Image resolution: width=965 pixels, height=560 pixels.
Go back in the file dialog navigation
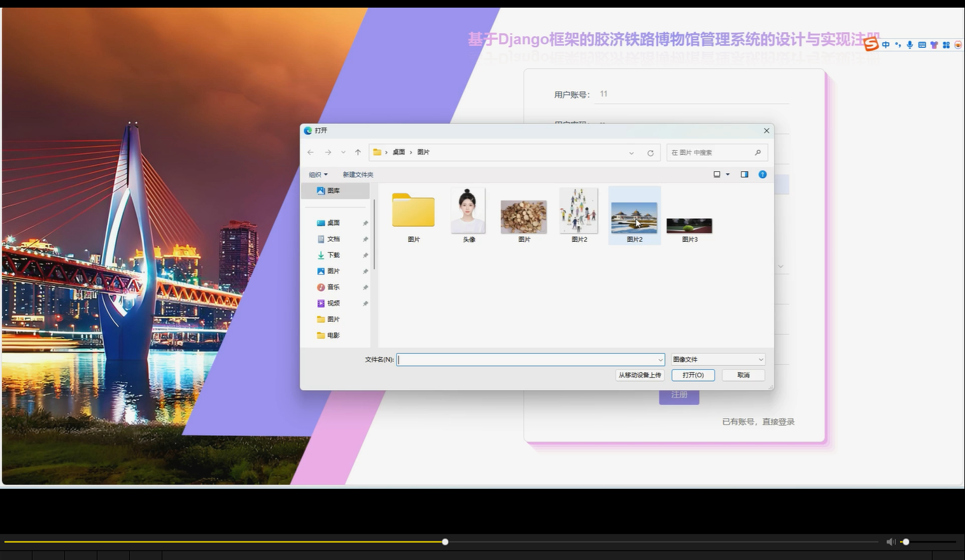[311, 153]
